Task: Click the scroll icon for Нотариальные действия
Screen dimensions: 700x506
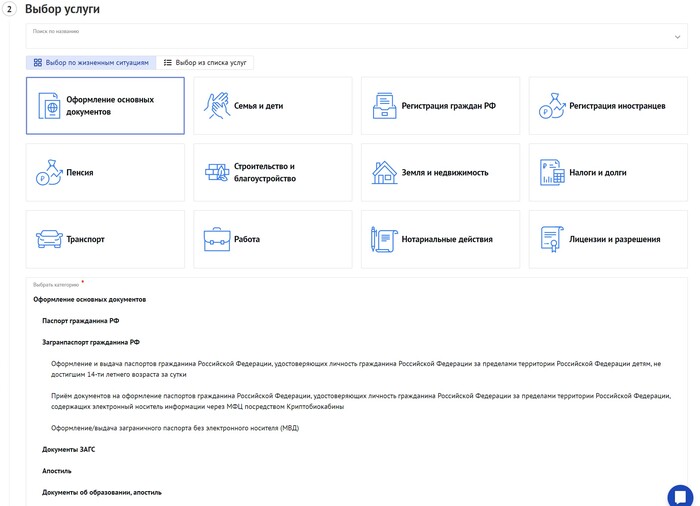Action: (x=384, y=239)
